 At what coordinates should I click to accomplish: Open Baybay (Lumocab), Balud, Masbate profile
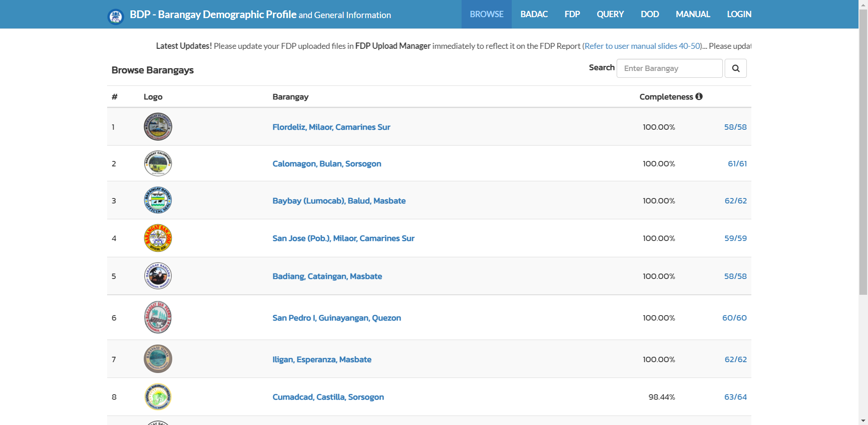[x=339, y=201]
